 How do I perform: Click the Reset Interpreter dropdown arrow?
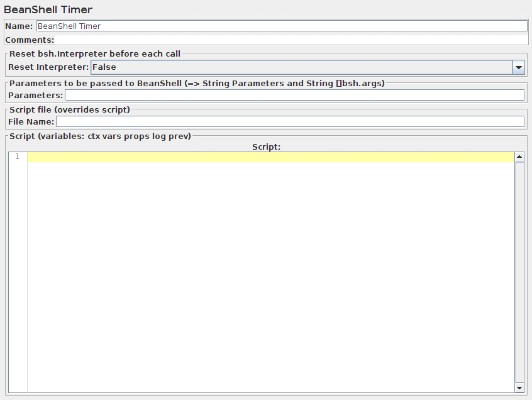point(519,67)
